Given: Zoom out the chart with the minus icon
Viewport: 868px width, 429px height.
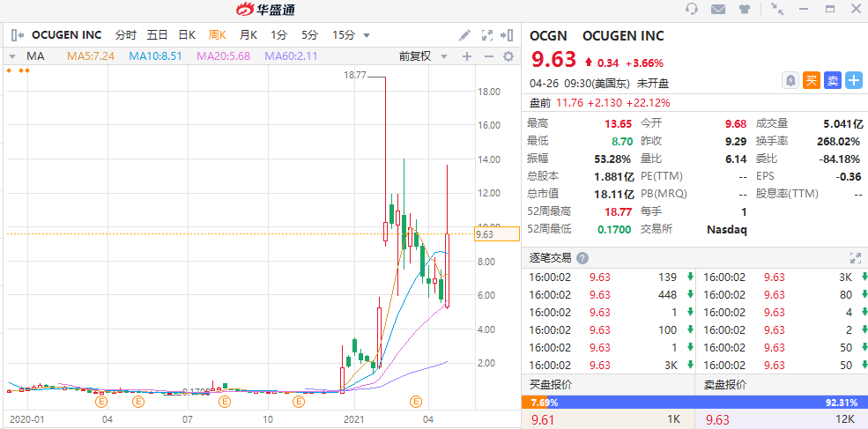Looking at the screenshot, I should point(488,55).
